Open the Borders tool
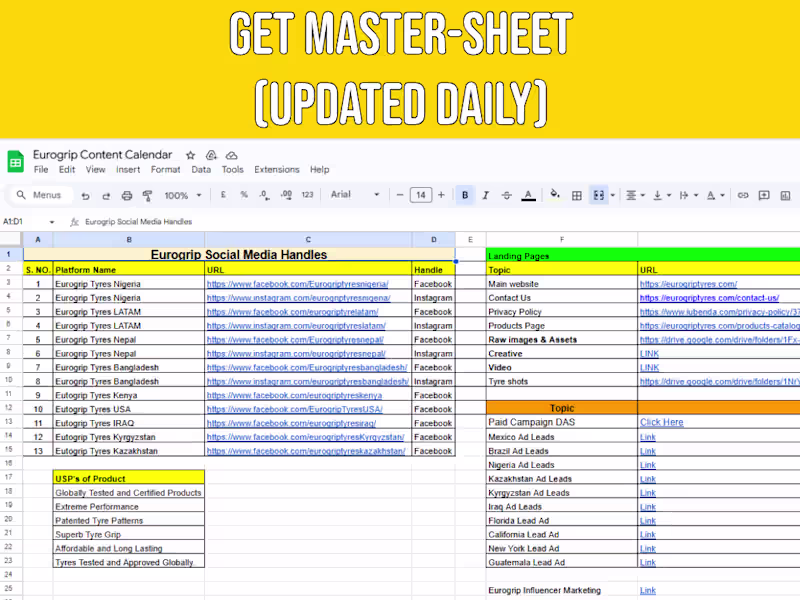This screenshot has height=600, width=800. point(577,195)
